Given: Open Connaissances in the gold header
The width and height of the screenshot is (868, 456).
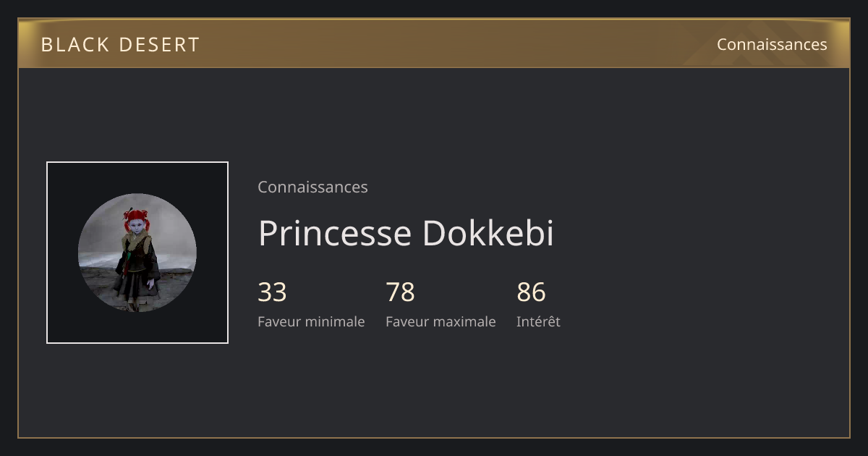Looking at the screenshot, I should pos(772,45).
